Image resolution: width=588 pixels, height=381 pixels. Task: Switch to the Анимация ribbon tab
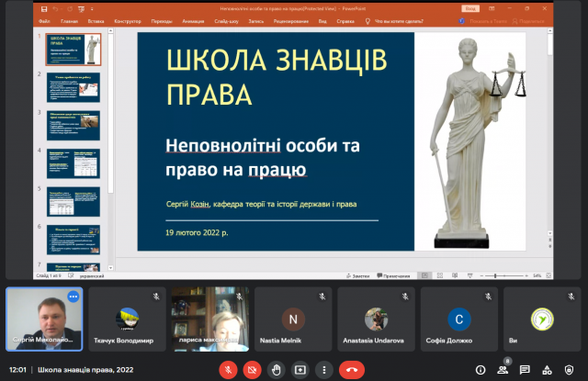click(x=193, y=20)
